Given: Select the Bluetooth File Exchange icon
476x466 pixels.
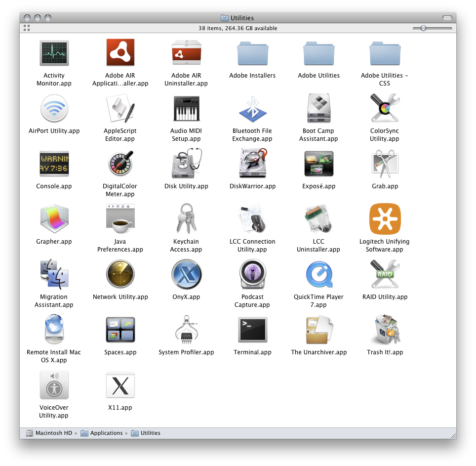Looking at the screenshot, I should pos(253,109).
